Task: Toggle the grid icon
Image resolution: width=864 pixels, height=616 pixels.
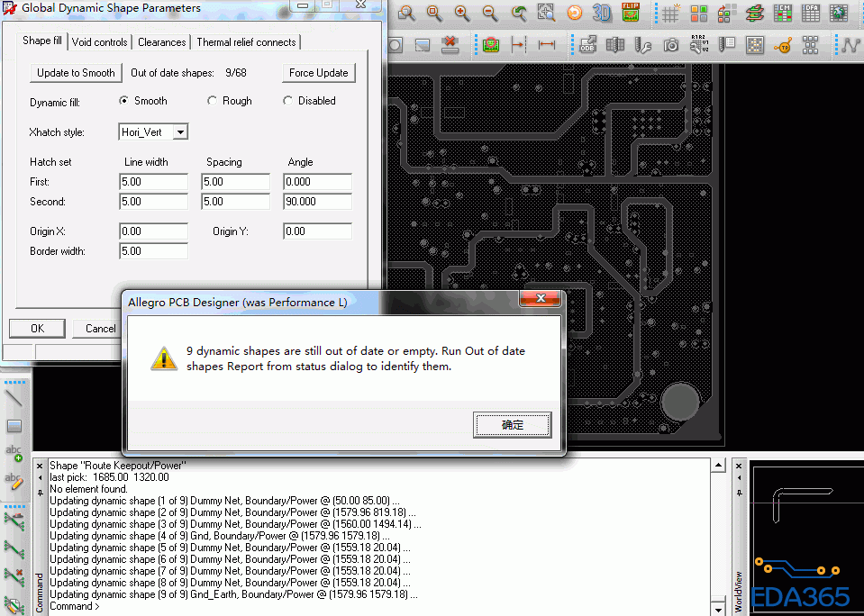Action: tap(671, 14)
